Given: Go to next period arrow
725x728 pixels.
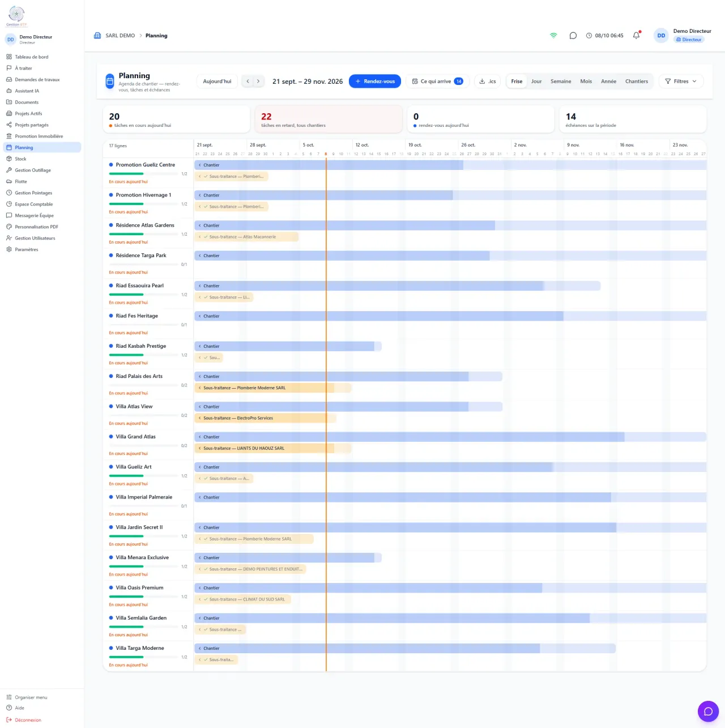Looking at the screenshot, I should click(258, 81).
